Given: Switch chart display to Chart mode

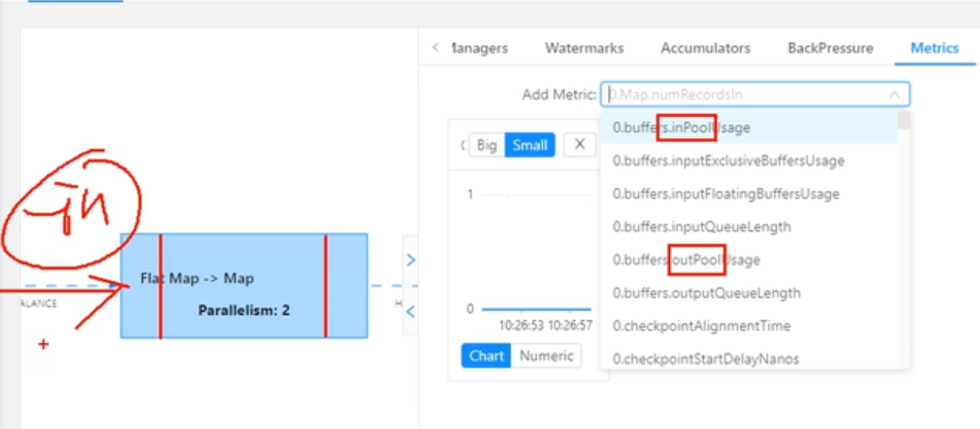Looking at the screenshot, I should click(x=486, y=356).
